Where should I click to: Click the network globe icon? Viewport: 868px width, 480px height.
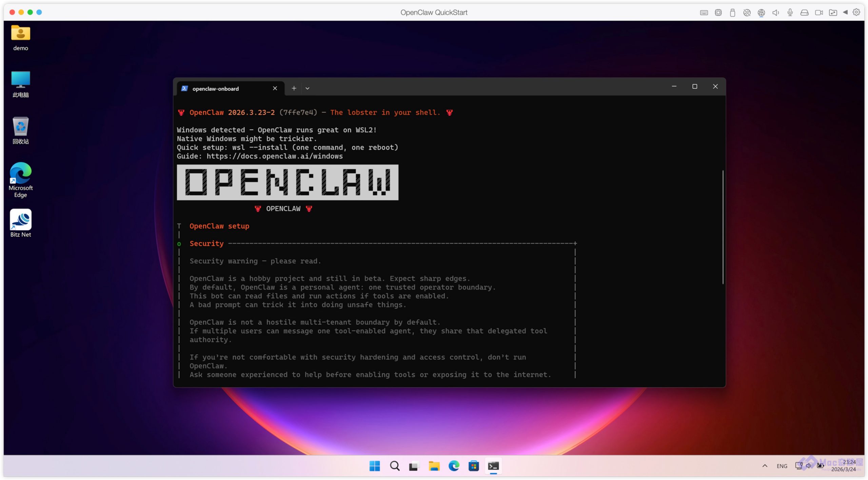click(x=761, y=13)
